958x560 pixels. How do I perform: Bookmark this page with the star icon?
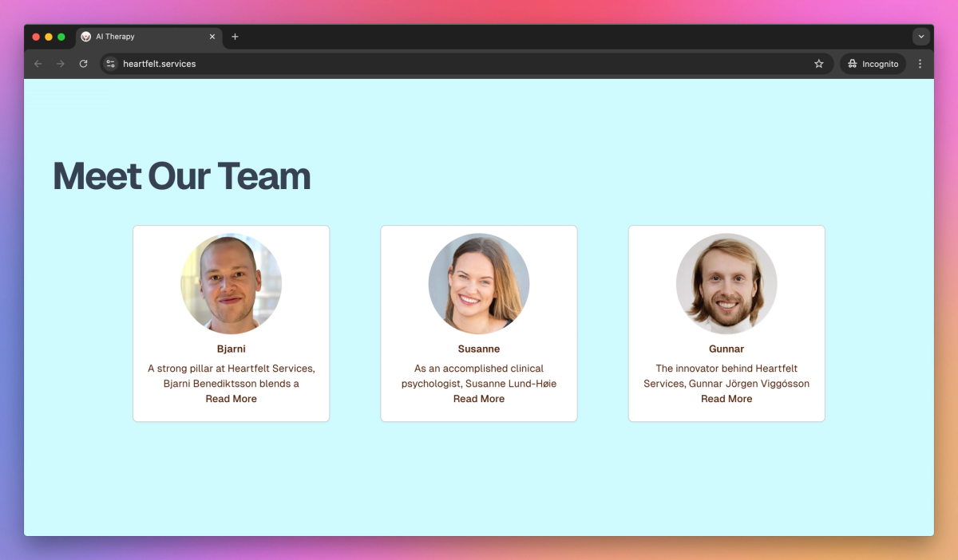tap(819, 64)
